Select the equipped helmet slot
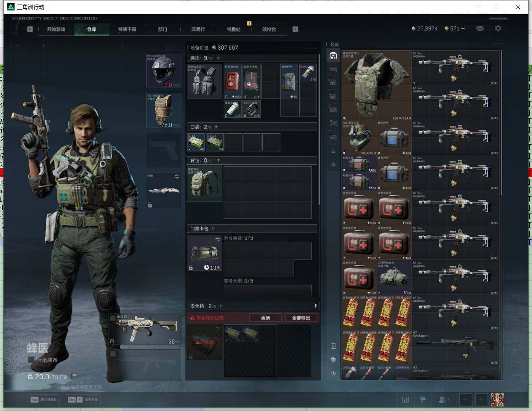This screenshot has width=532, height=411. pyautogui.click(x=164, y=71)
